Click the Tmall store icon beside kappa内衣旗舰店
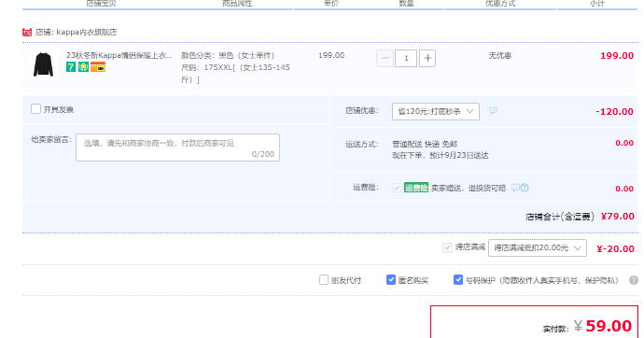The image size is (644, 338). (27, 32)
